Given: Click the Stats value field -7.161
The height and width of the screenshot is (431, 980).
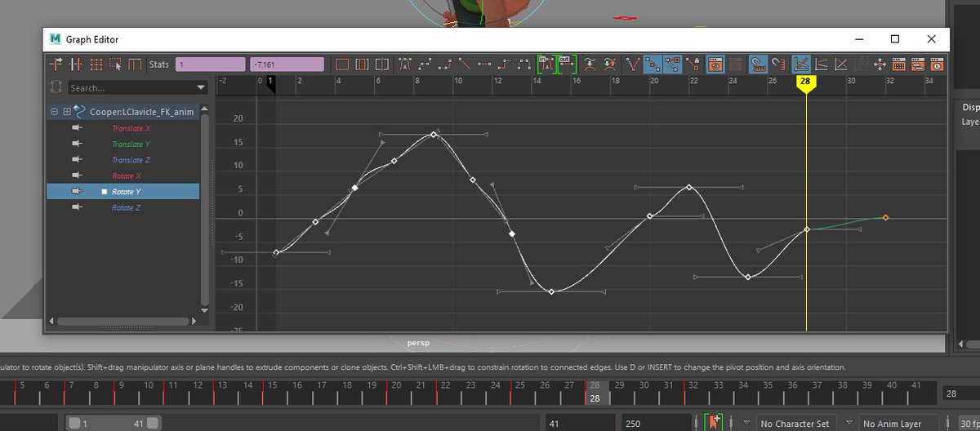Looking at the screenshot, I should point(287,64).
